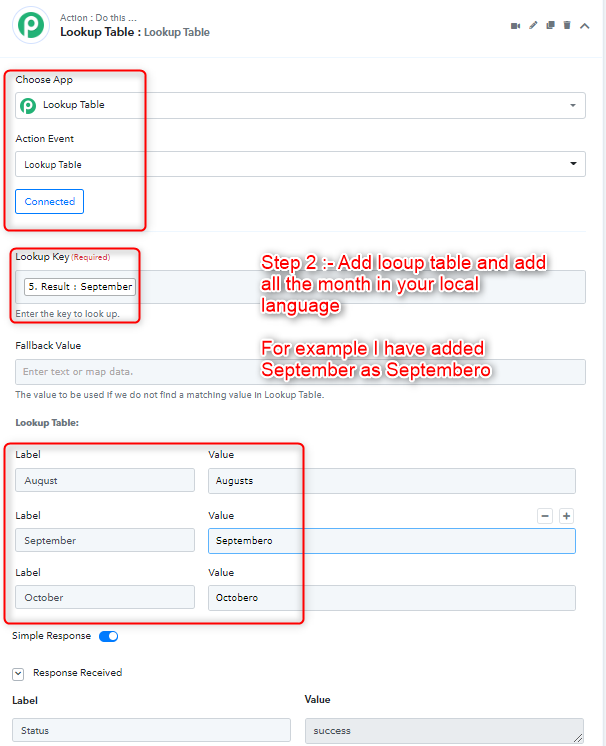
Task: Click the pencil rename step icon
Action: click(x=533, y=25)
